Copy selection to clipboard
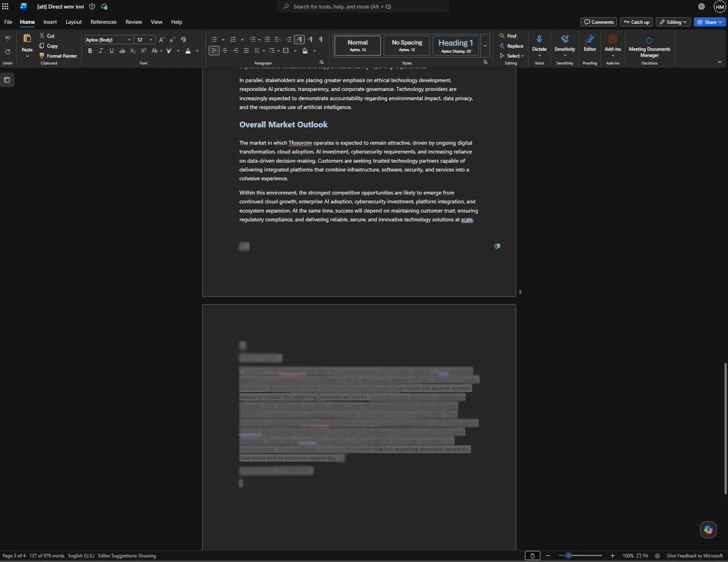Image resolution: width=728 pixels, height=562 pixels. pos(48,46)
